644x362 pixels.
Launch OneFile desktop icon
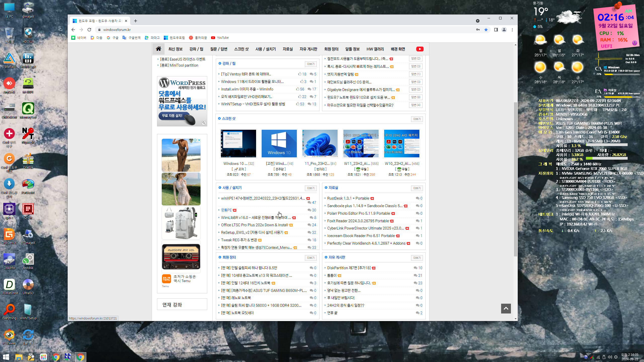(28, 161)
